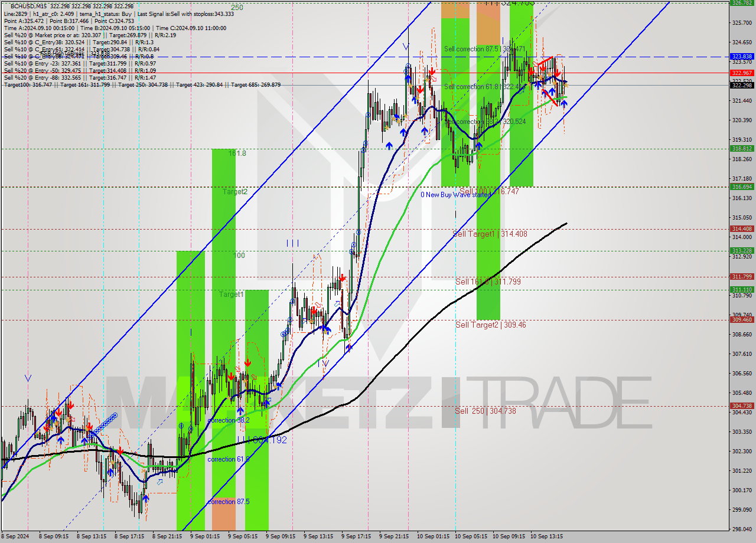Click the 300.170 price axis value
The image size is (756, 543).
pyautogui.click(x=742, y=490)
